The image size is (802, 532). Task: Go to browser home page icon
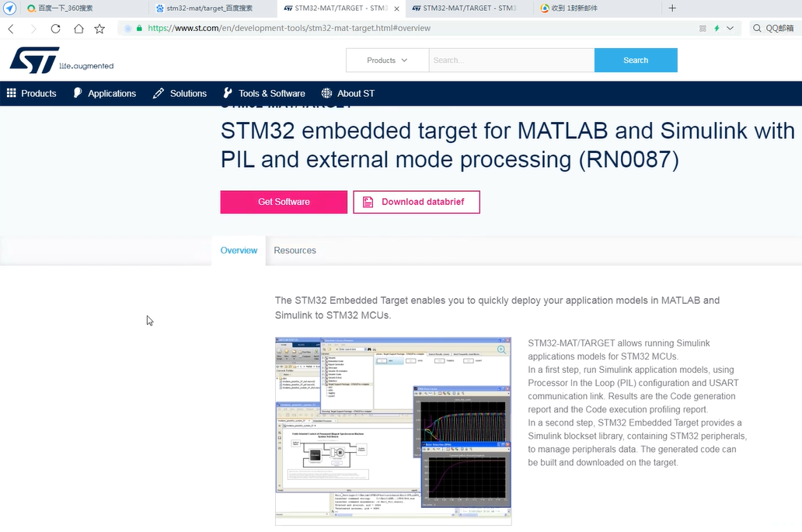point(78,29)
